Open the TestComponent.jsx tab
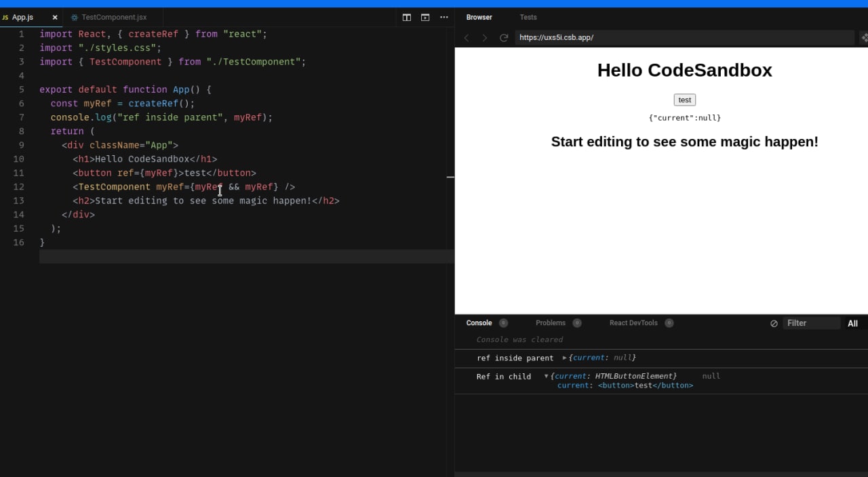The image size is (868, 477). tap(113, 18)
